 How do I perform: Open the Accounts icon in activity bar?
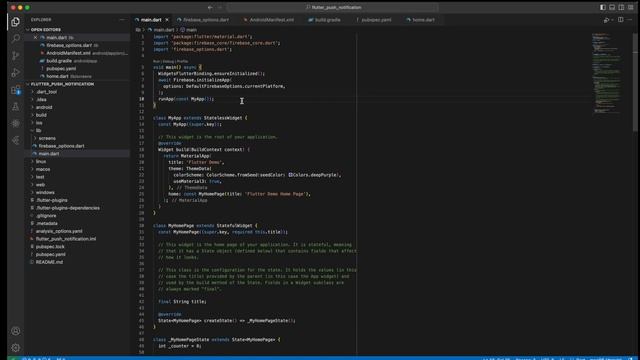pos(16,331)
